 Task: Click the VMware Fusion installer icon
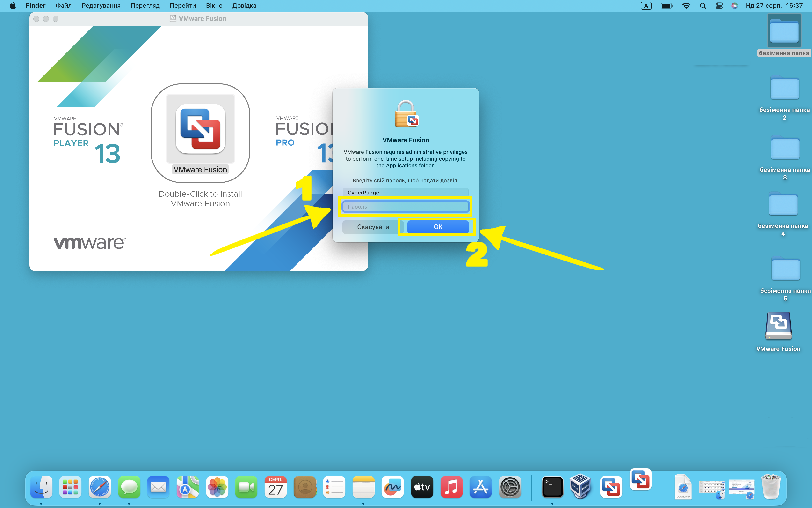coord(200,129)
